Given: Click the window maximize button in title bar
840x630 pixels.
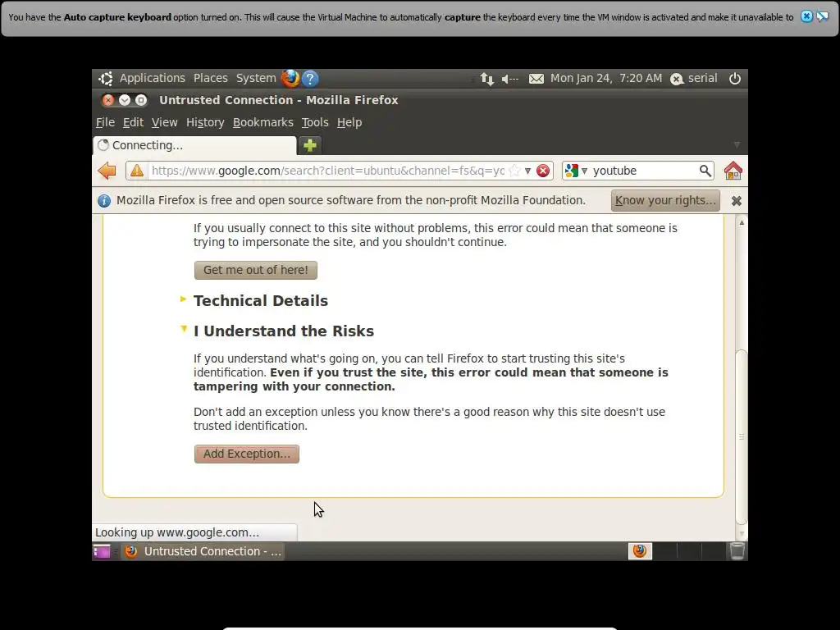Looking at the screenshot, I should tap(141, 100).
